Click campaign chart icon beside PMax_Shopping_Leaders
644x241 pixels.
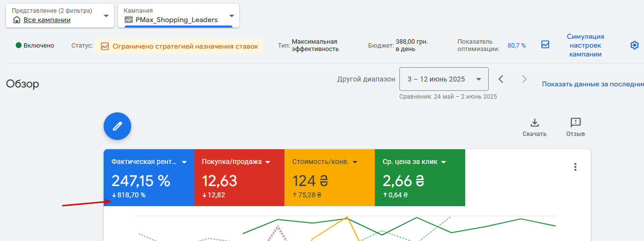tap(129, 20)
